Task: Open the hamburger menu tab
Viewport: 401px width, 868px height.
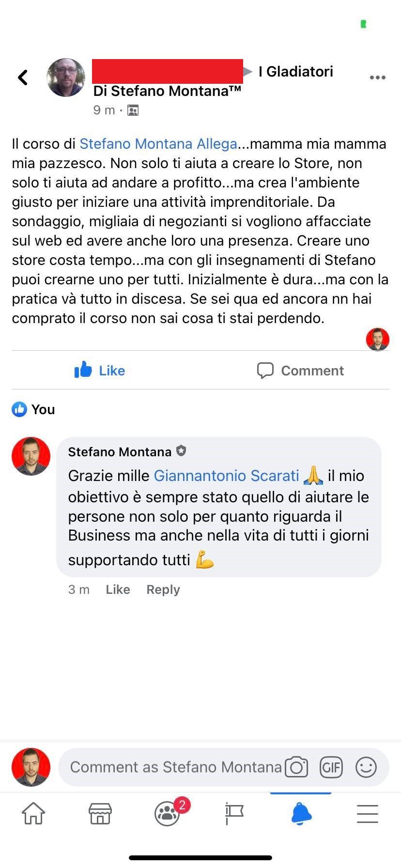Action: pyautogui.click(x=368, y=814)
